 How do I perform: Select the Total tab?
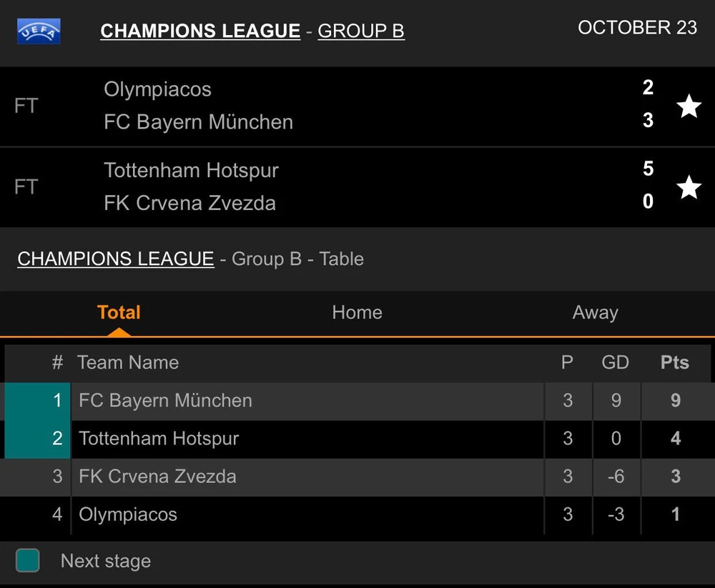click(119, 313)
